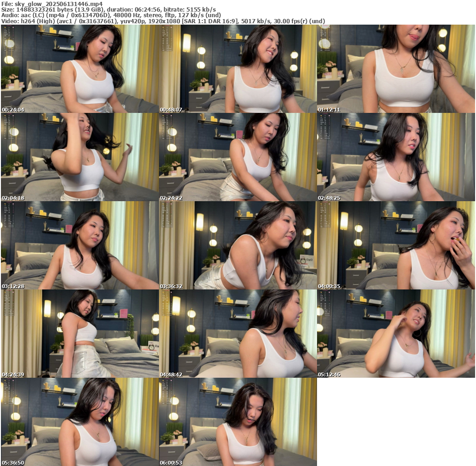Open the thumbnail at 01:12:11
The height and width of the screenshot is (466, 476).
coord(396,69)
